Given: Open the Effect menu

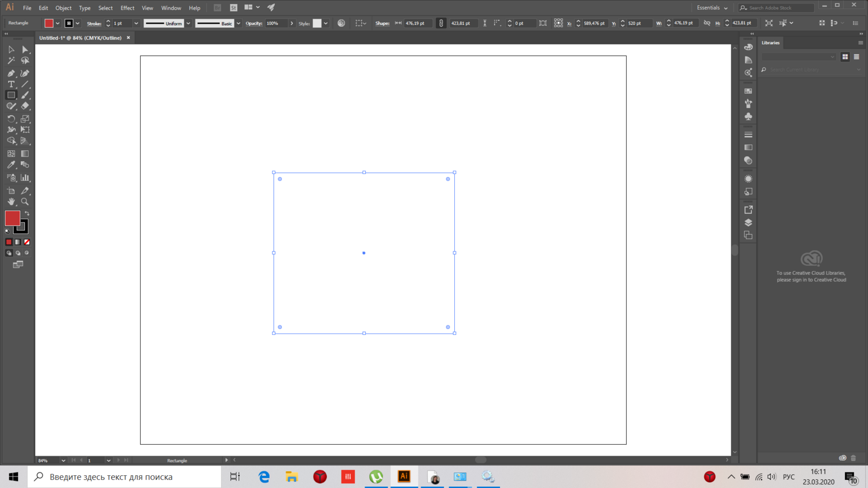Looking at the screenshot, I should (x=127, y=8).
